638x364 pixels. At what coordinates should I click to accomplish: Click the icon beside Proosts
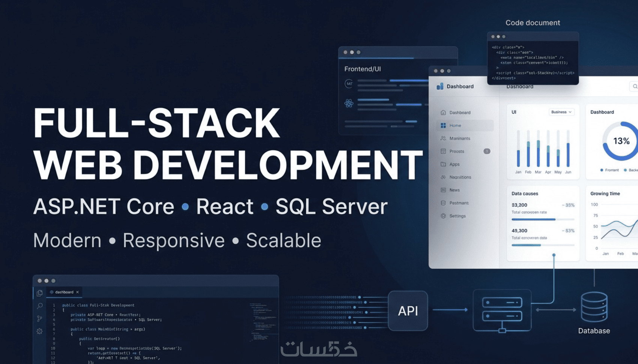click(443, 151)
